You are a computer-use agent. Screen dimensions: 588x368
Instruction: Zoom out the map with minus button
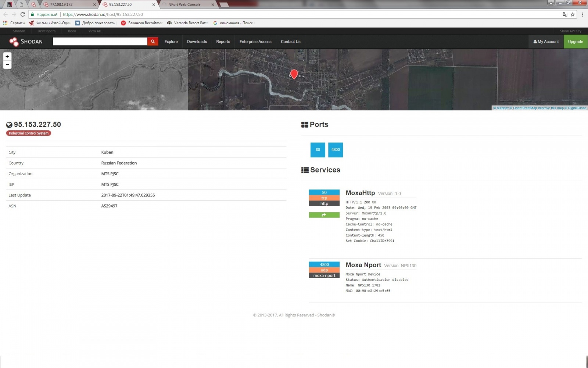coord(7,64)
